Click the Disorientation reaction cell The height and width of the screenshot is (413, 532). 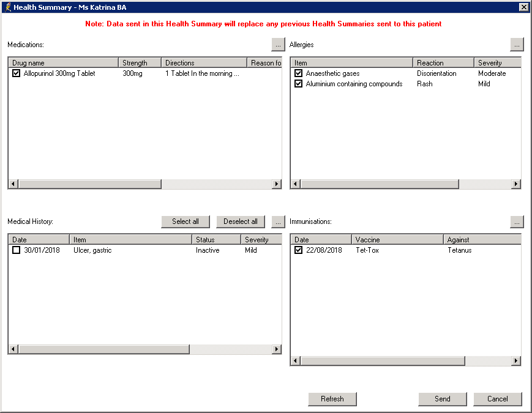436,73
